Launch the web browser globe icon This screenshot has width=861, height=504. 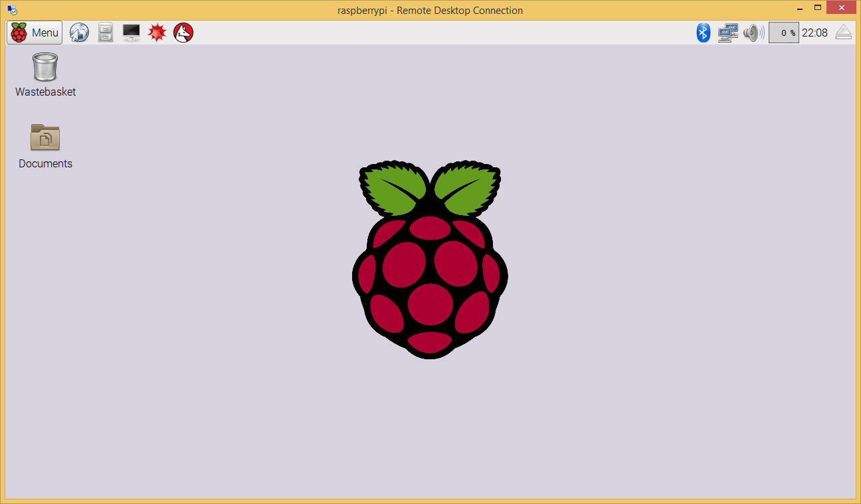point(79,33)
